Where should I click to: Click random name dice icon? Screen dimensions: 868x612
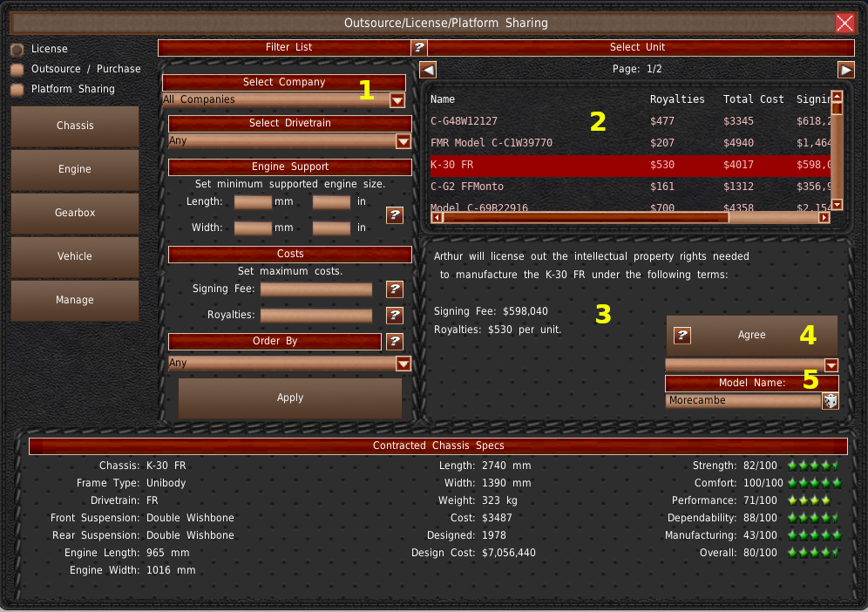pyautogui.click(x=831, y=401)
